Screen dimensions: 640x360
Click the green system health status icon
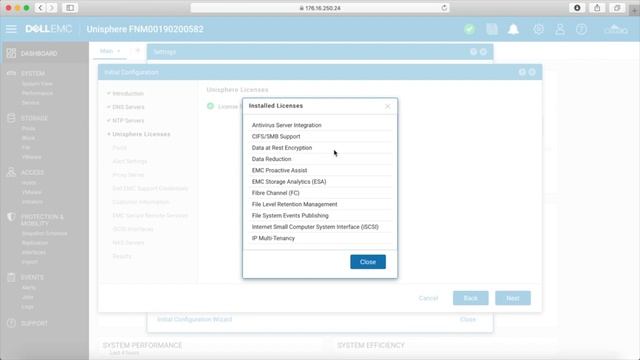(469, 29)
